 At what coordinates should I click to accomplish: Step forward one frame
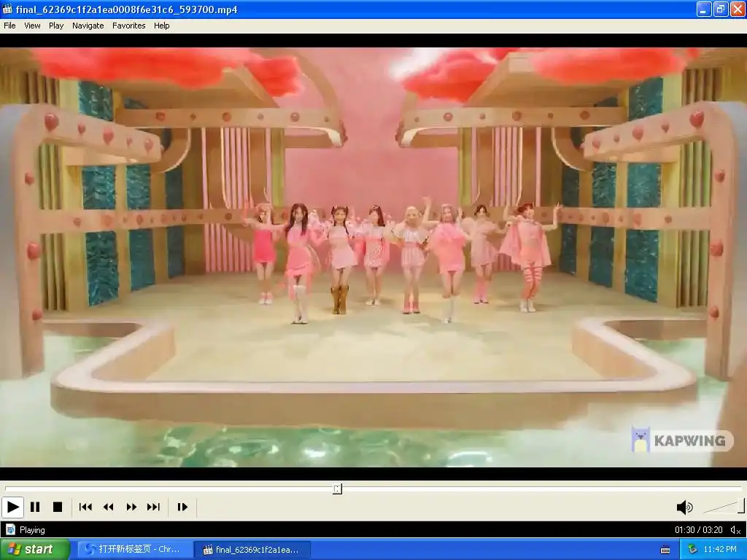[x=182, y=507]
